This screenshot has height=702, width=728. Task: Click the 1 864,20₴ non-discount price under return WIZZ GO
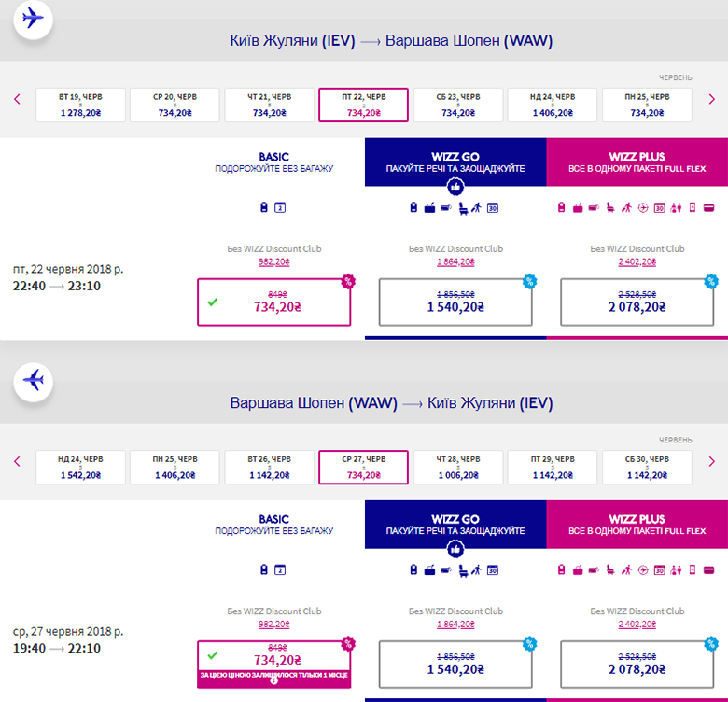click(x=455, y=625)
